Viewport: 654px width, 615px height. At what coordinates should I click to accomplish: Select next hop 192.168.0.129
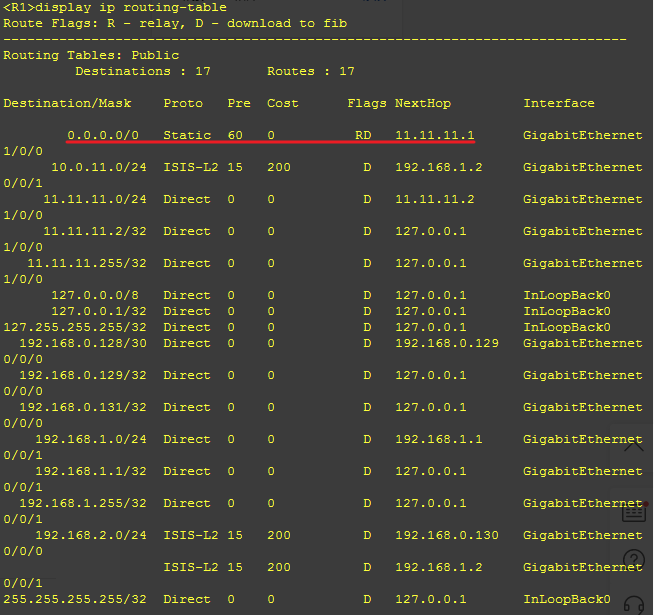(447, 343)
